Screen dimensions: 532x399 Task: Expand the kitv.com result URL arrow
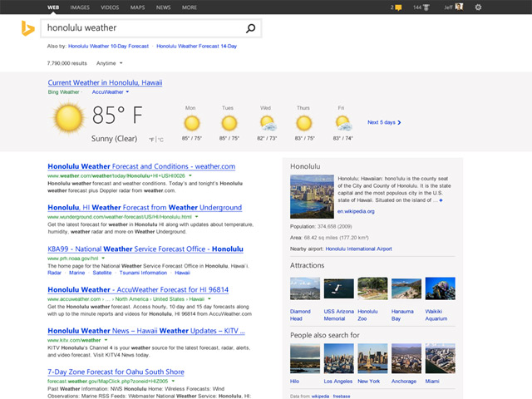[x=106, y=340]
